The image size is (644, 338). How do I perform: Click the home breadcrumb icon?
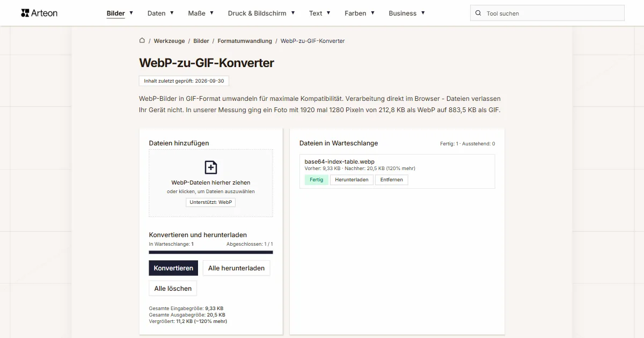pyautogui.click(x=142, y=40)
